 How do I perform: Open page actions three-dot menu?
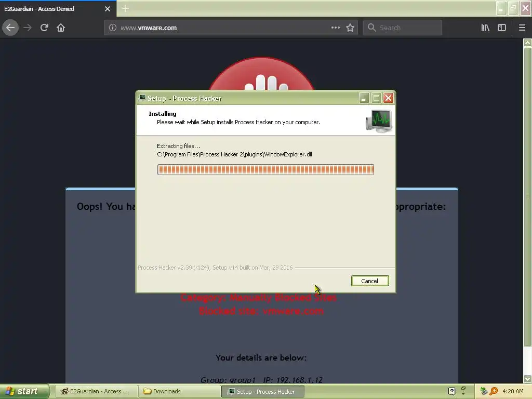[335, 28]
